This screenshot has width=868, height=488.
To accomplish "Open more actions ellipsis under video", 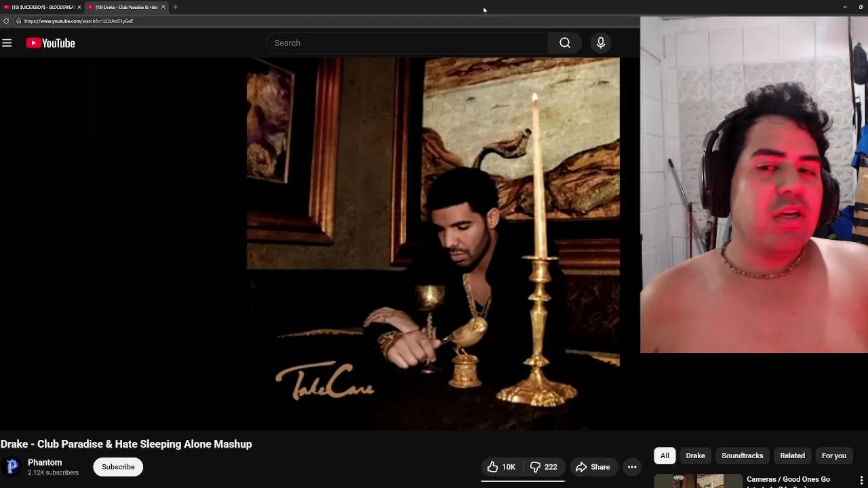I will pyautogui.click(x=632, y=467).
